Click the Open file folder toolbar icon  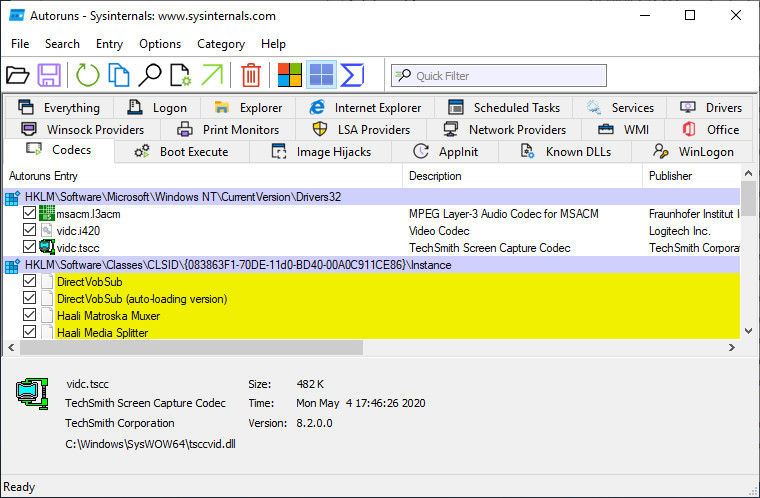tap(17, 75)
